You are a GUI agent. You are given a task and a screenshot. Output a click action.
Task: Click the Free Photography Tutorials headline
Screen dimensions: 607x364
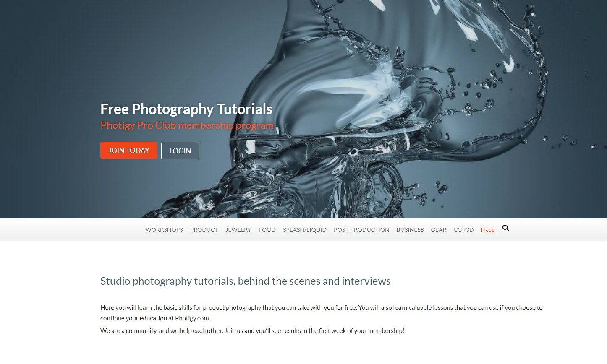(186, 109)
